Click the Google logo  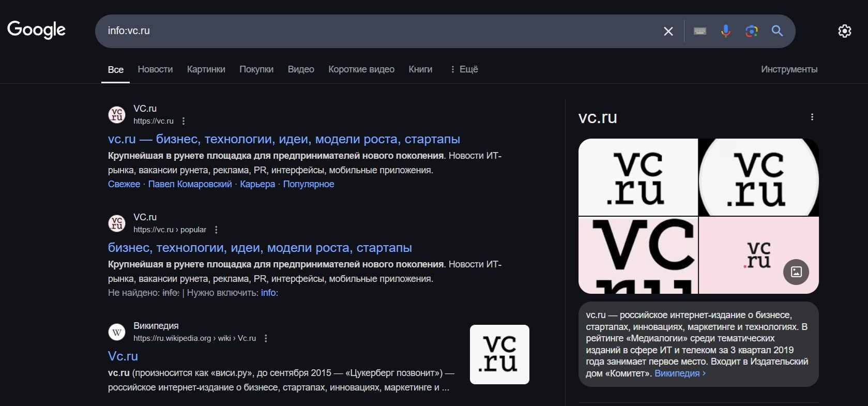coord(36,30)
